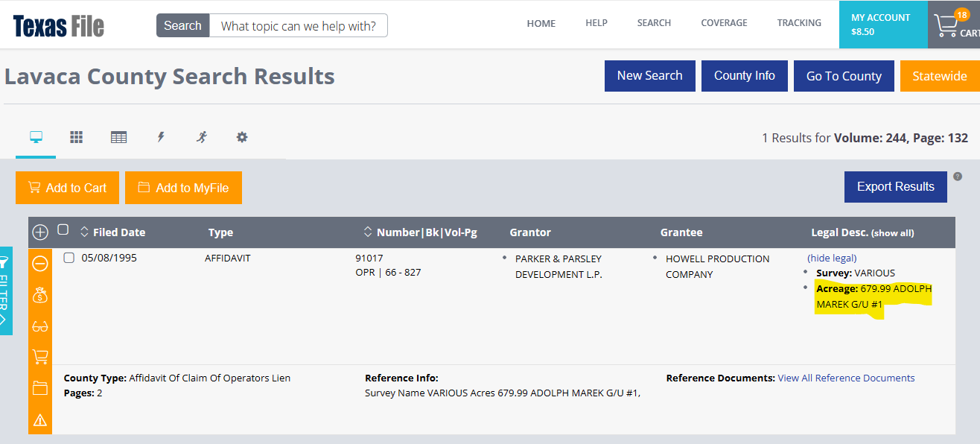Select the table view icon
980x444 pixels.
(118, 137)
